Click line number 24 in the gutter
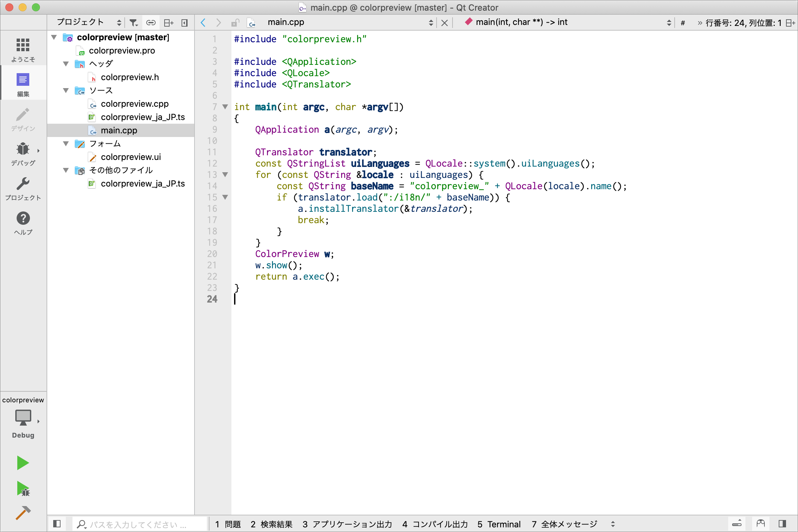This screenshot has width=798, height=532. coord(212,299)
